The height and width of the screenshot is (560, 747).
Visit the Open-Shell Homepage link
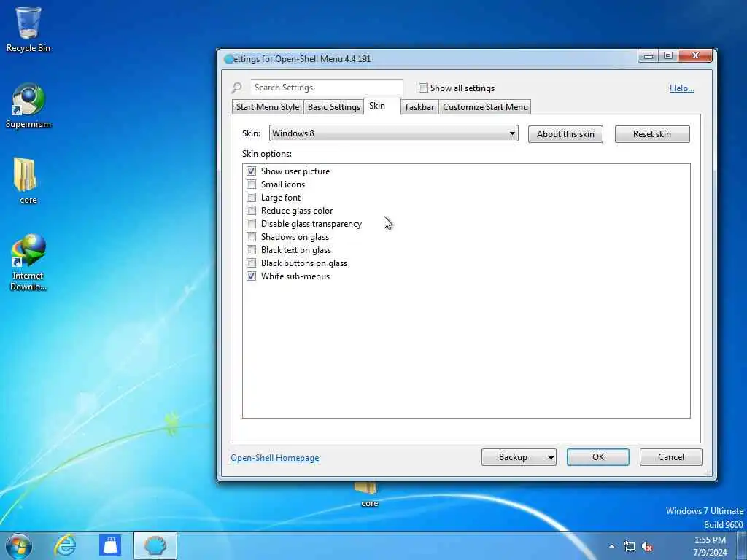275,458
